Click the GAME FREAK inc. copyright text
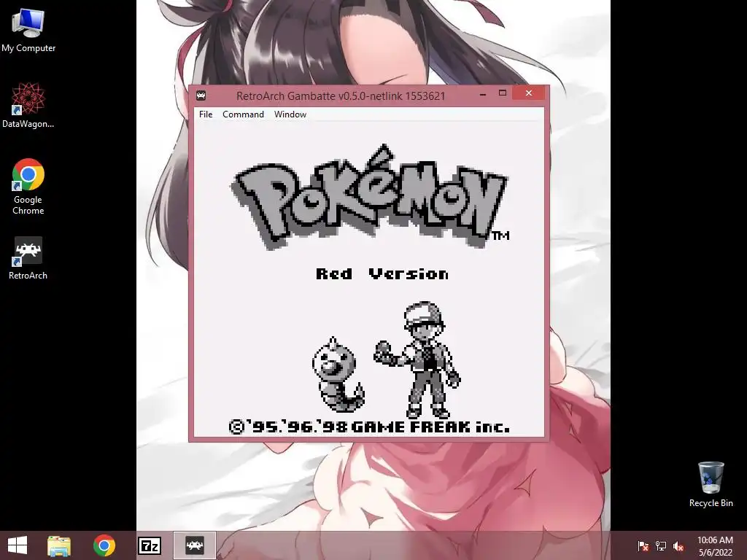Image resolution: width=747 pixels, height=560 pixels. coord(369,427)
